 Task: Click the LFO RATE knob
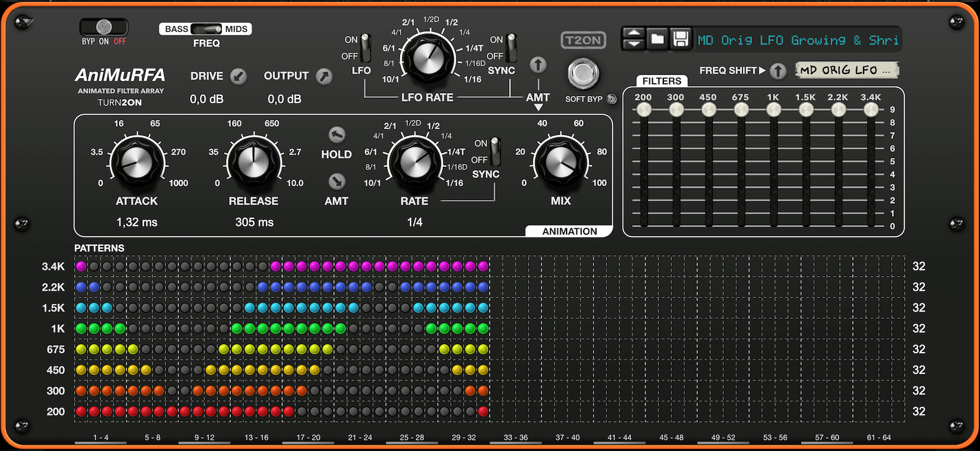pyautogui.click(x=428, y=59)
